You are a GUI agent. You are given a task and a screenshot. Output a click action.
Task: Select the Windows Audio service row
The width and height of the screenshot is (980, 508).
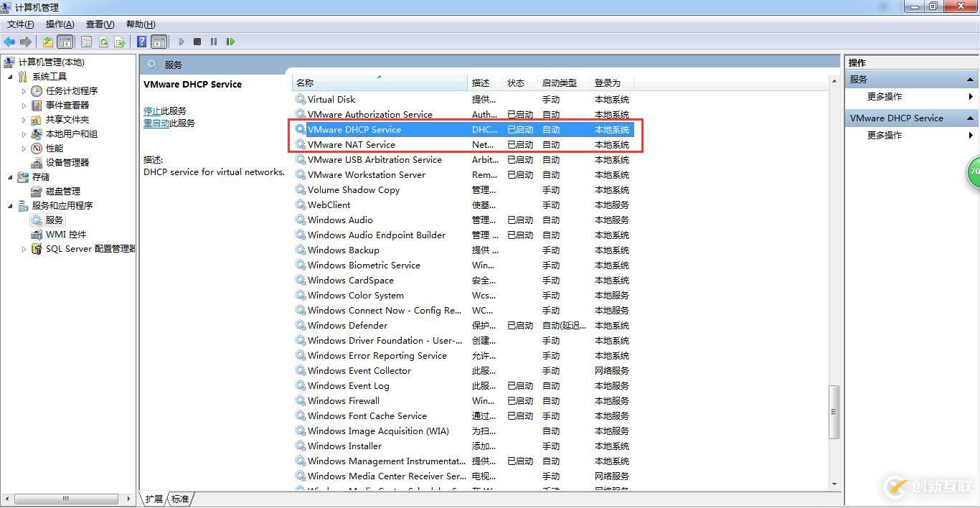463,220
